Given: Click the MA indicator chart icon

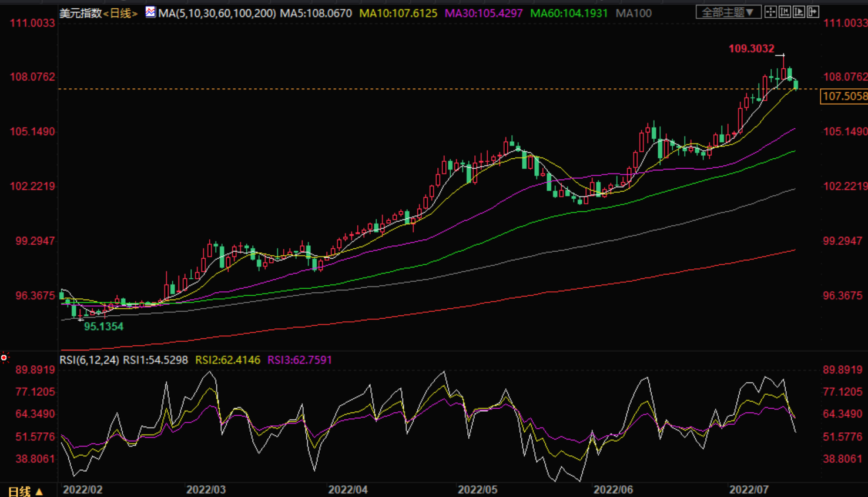Looking at the screenshot, I should [150, 12].
